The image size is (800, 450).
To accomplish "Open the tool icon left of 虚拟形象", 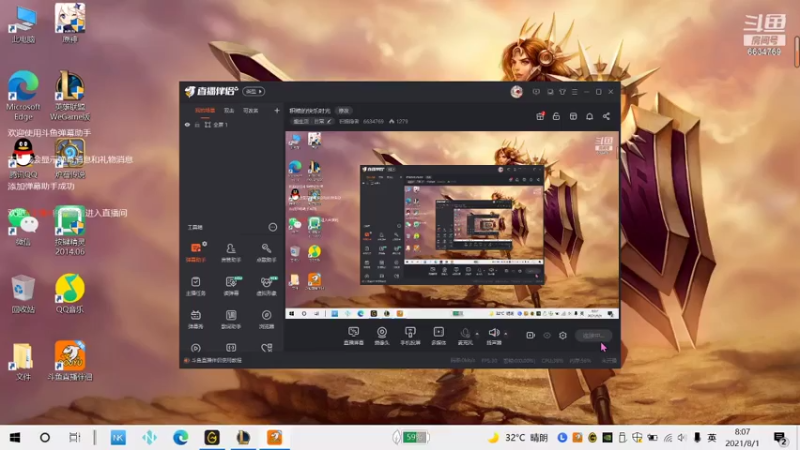I will click(x=231, y=286).
